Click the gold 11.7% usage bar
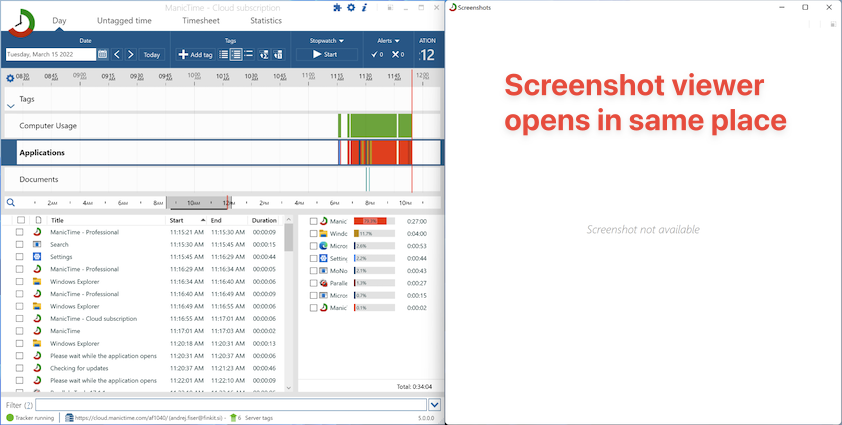 tap(357, 233)
